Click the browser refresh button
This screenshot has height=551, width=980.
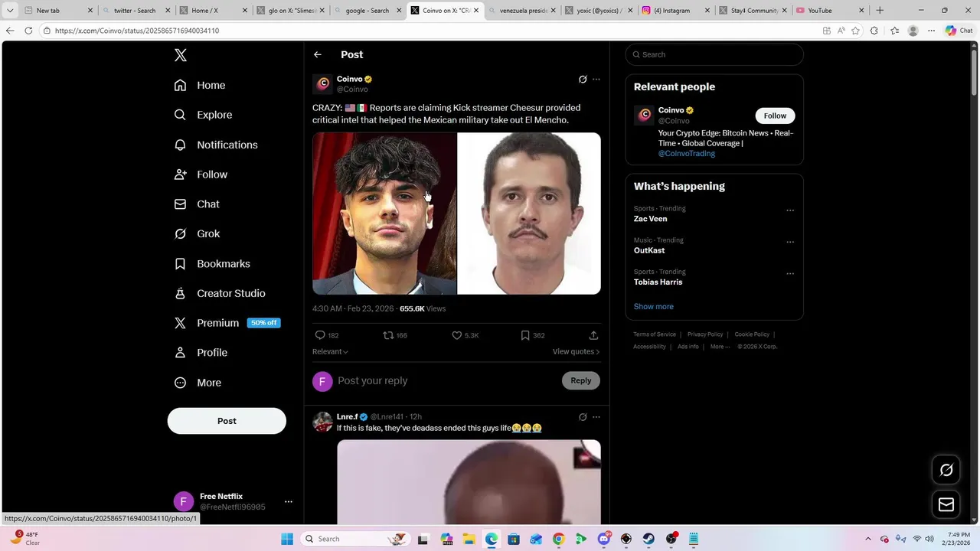coord(28,31)
